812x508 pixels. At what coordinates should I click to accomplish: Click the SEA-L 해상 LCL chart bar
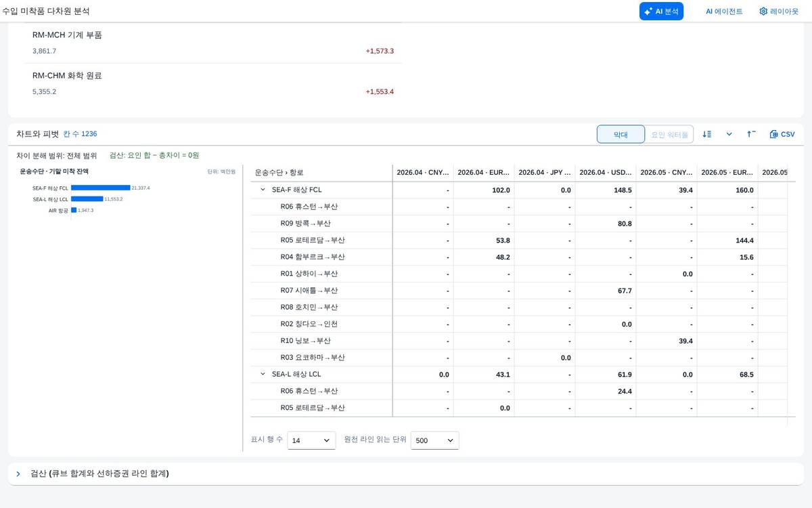click(x=87, y=199)
